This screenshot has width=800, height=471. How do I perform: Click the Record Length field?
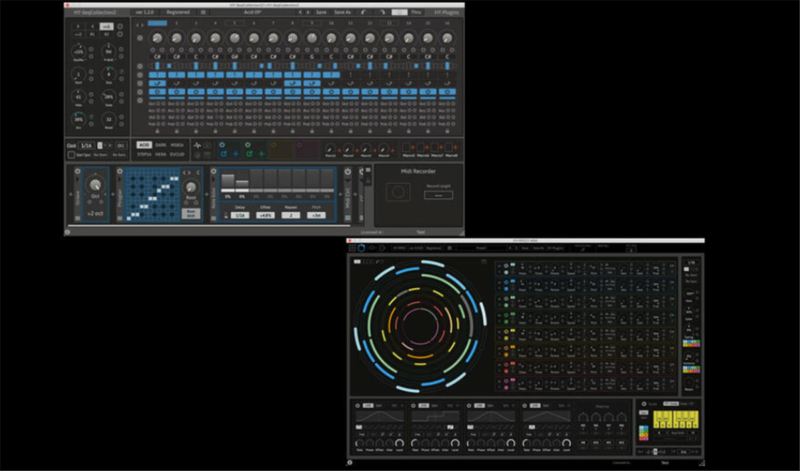[x=437, y=194]
